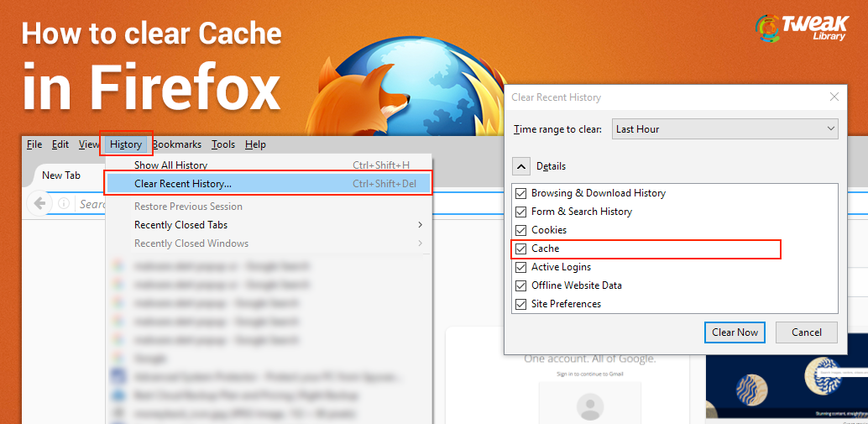
Task: Open the History menu
Action: click(126, 144)
